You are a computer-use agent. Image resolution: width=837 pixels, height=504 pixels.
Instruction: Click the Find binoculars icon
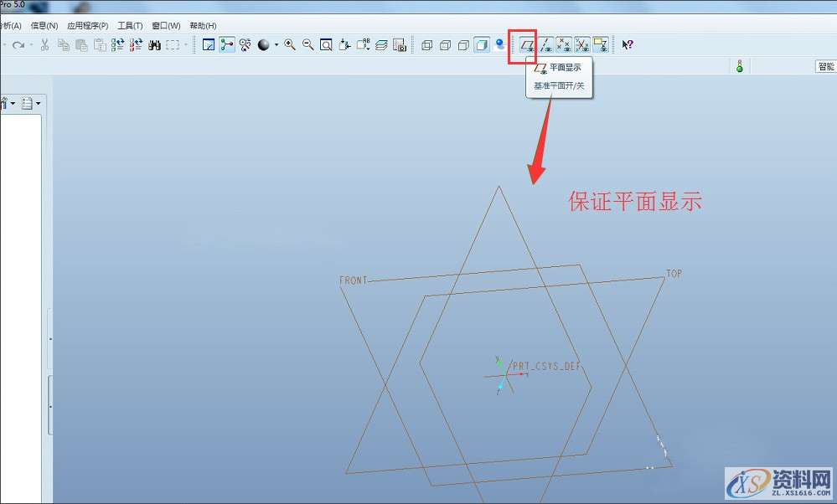pyautogui.click(x=154, y=44)
